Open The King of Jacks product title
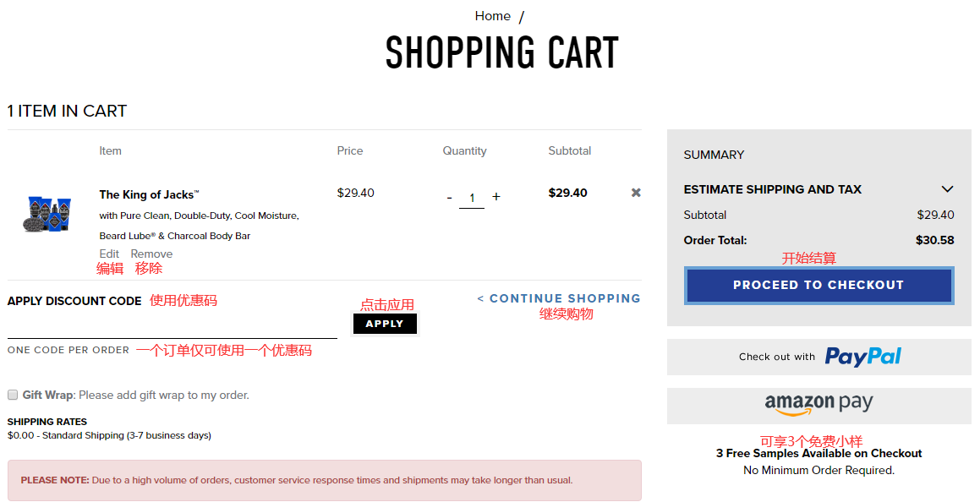Viewport: 980px width, 502px height. tap(149, 194)
